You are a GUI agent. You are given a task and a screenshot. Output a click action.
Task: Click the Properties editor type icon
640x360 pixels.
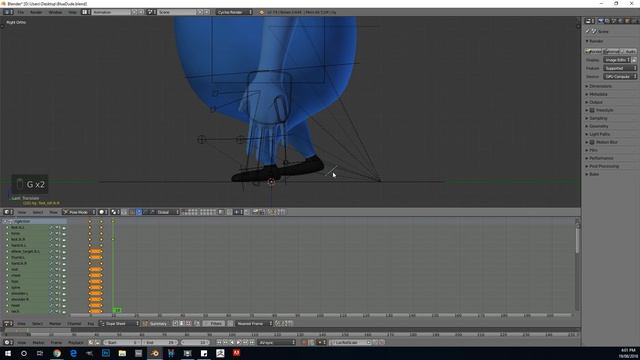[x=589, y=21]
